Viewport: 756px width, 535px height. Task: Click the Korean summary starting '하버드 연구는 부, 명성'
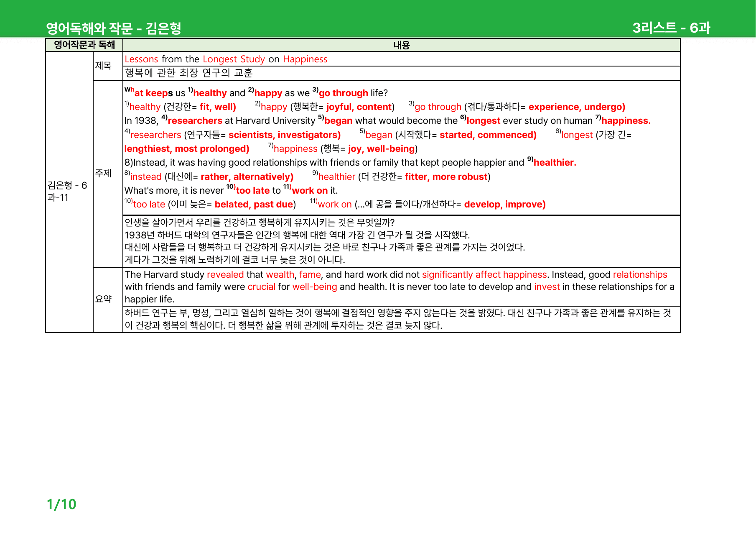pos(398,319)
